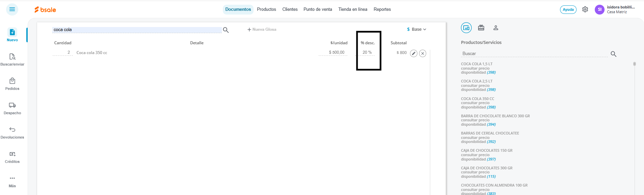This screenshot has height=195, width=644.
Task: Remove the Coca cola 350 cc line
Action: (422, 53)
